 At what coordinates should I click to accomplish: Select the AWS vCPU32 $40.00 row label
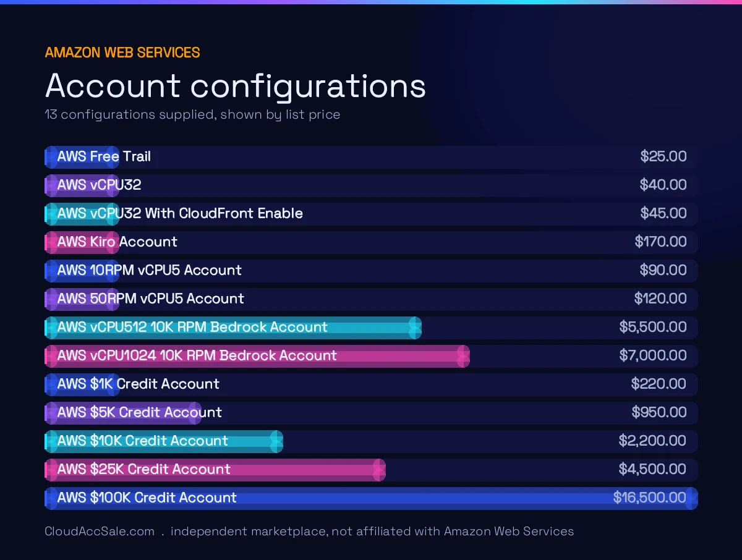100,185
